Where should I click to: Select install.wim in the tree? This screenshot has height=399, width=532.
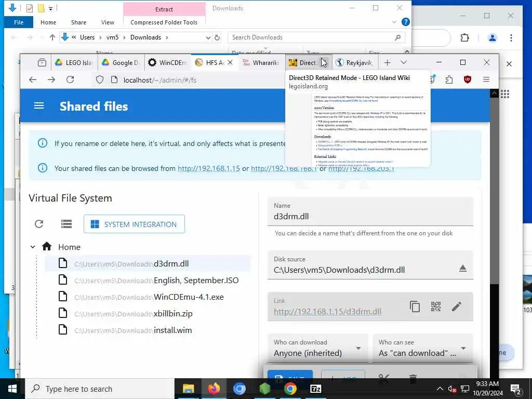pos(148,330)
